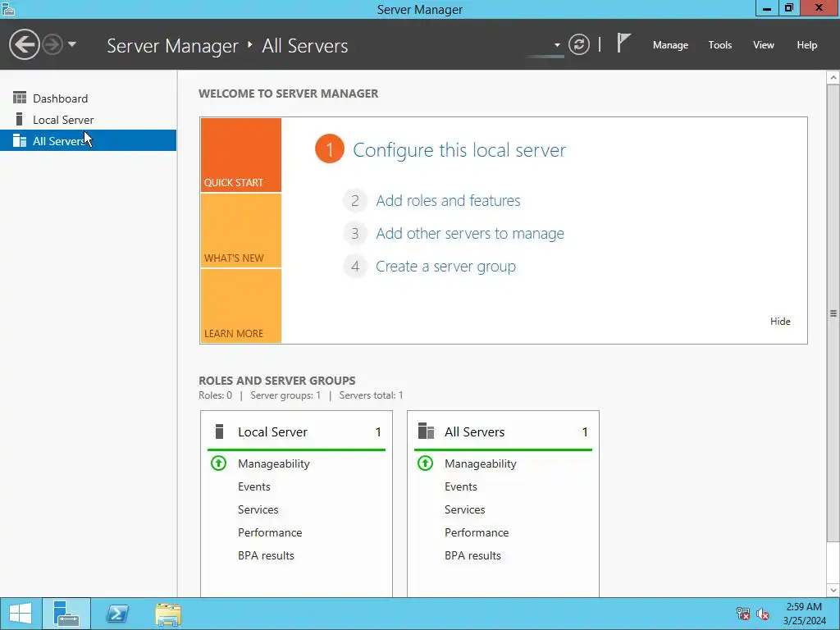Click the forward navigation arrow
Screen dimensions: 840x630
(52, 44)
